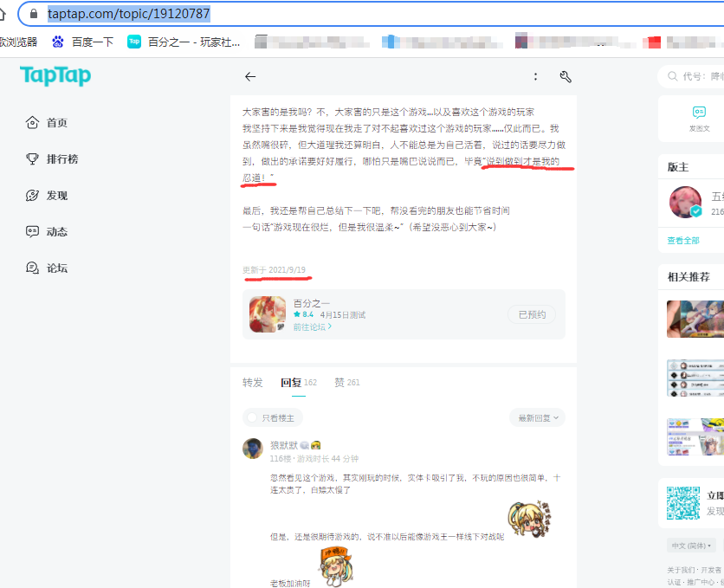This screenshot has height=588, width=724.
Task: Open first 相关推荐 thumbnail
Action: (695, 319)
